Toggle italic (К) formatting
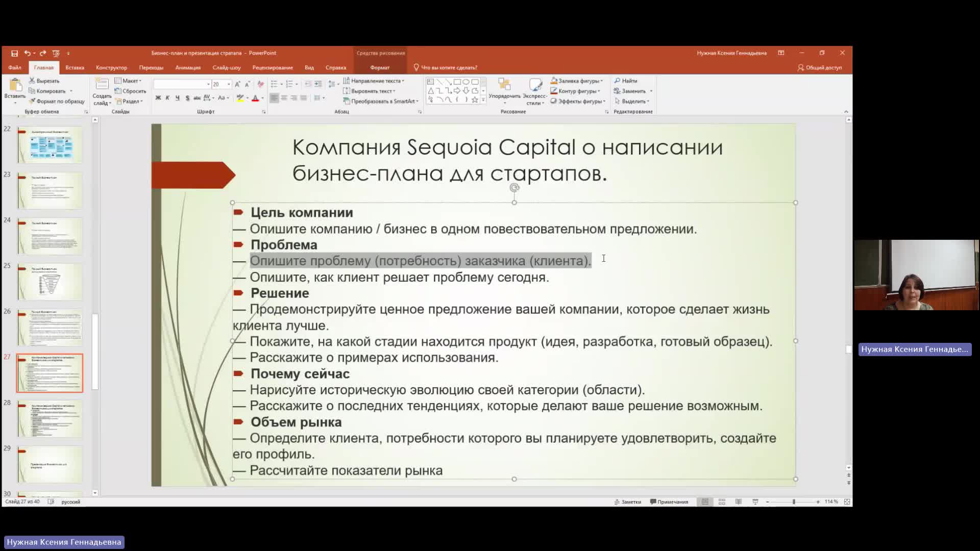Image resolution: width=980 pixels, height=551 pixels. (167, 98)
